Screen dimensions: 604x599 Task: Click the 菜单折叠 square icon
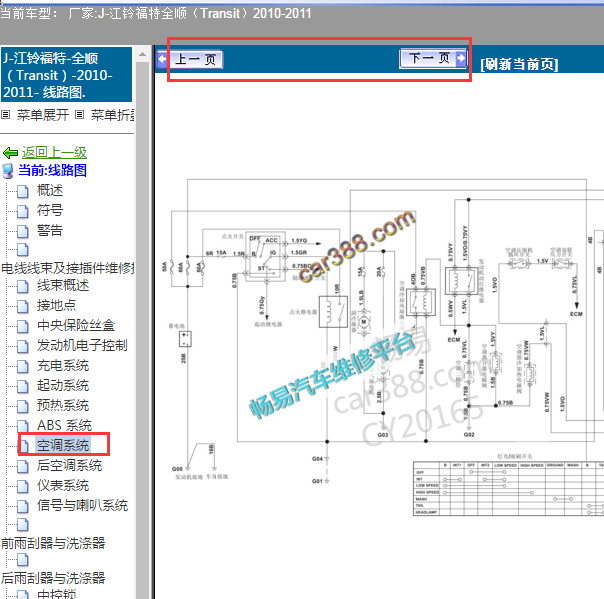click(79, 115)
